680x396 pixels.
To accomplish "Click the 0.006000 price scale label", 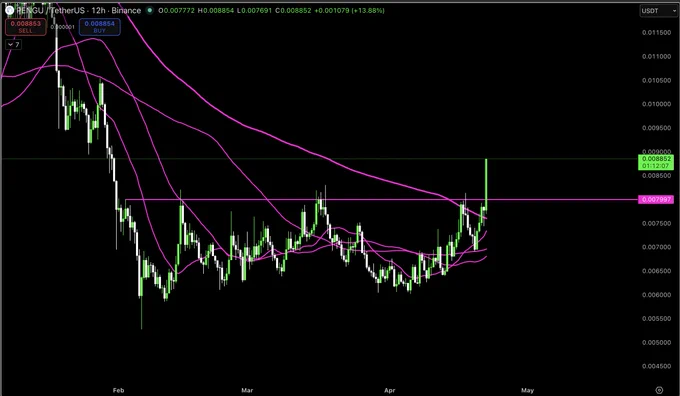I will pos(656,295).
